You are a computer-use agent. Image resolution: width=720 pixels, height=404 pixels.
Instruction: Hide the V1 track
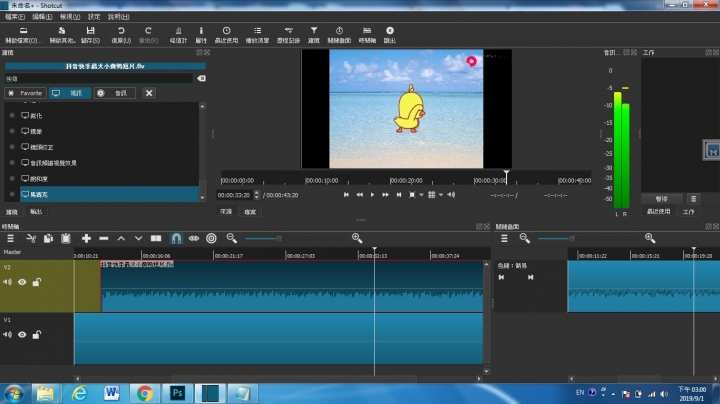coord(22,335)
